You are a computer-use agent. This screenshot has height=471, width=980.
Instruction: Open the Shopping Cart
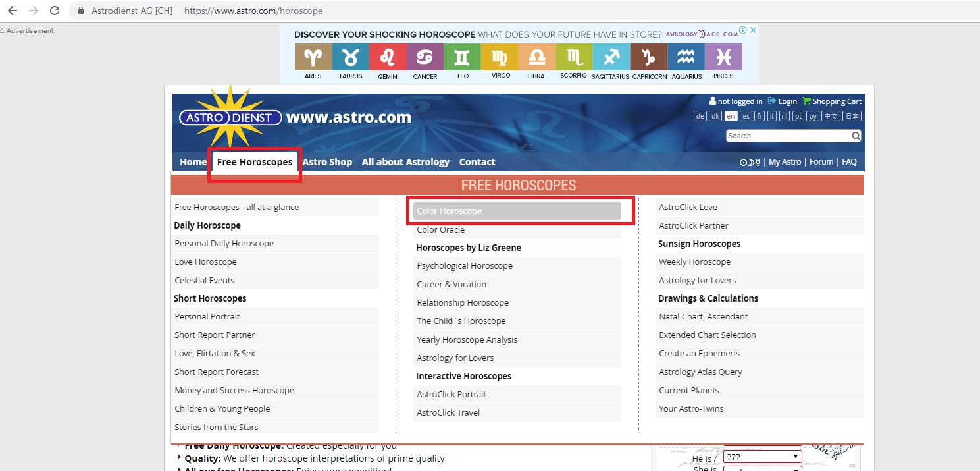coord(832,101)
